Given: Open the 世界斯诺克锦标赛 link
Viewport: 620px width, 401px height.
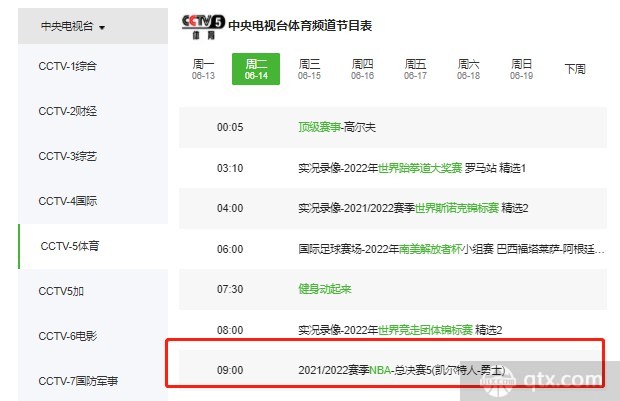Looking at the screenshot, I should 457,208.
